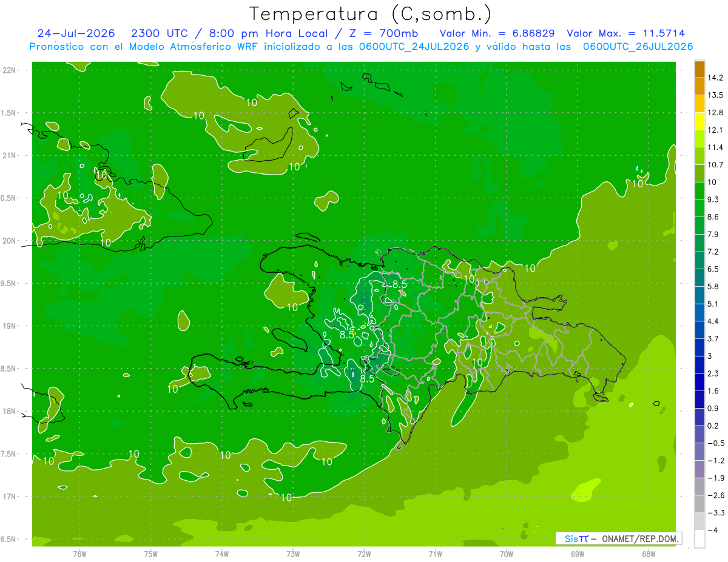Click the -1.9 legend value

coord(716,478)
